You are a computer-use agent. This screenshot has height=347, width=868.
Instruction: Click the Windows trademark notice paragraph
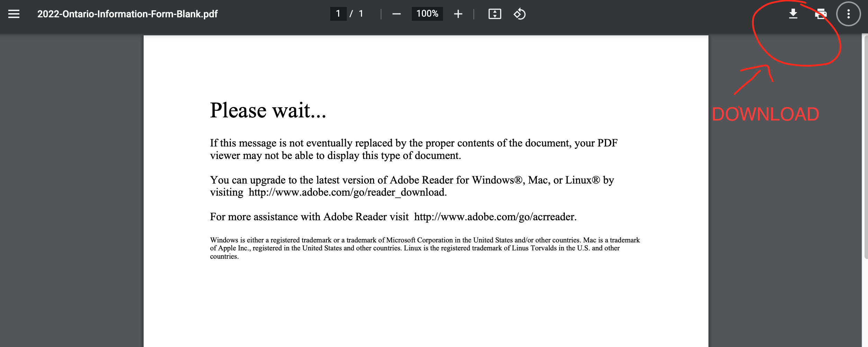[425, 248]
